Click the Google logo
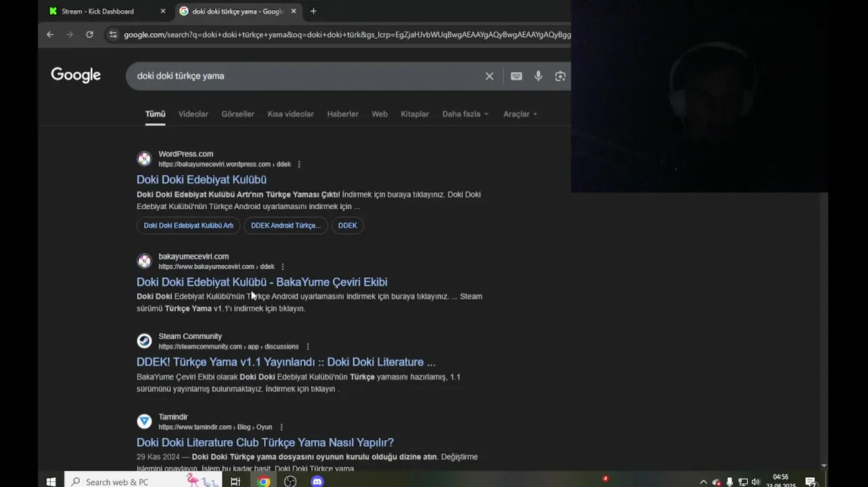868x487 pixels. point(76,75)
